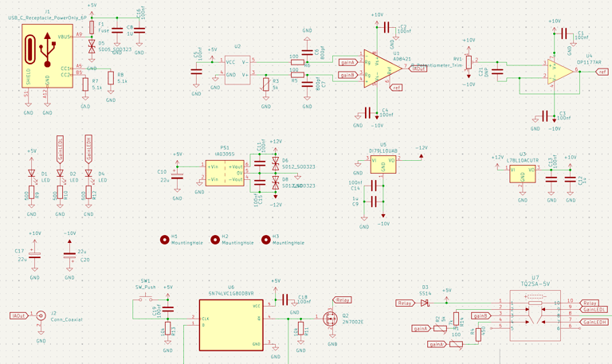Select resistor R11 next to Q2

(301, 328)
